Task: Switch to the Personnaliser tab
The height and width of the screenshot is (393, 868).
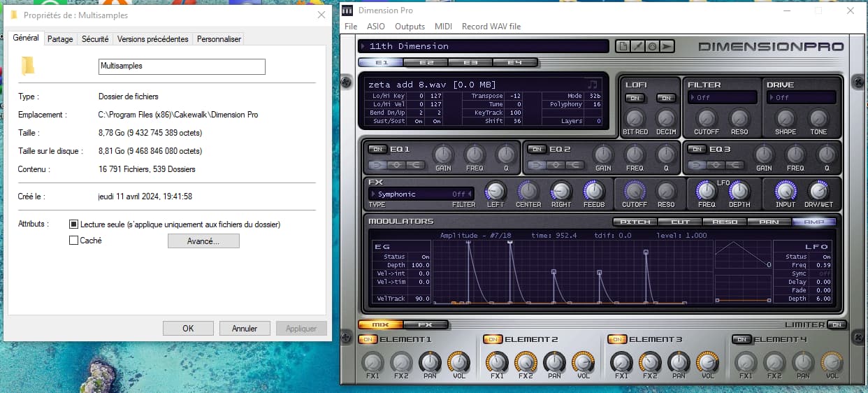Action: [219, 39]
